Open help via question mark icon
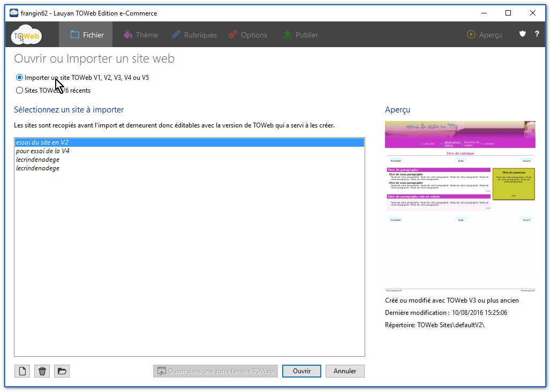 [537, 34]
